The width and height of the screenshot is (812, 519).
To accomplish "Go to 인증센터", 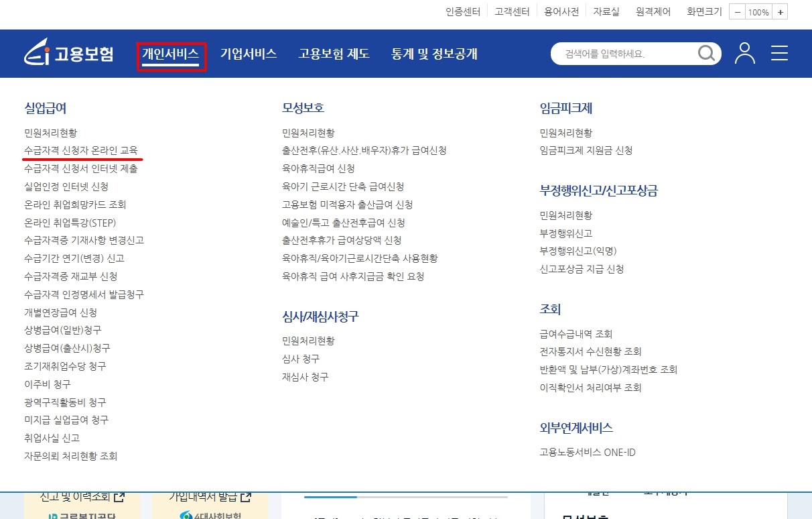I will 463,11.
